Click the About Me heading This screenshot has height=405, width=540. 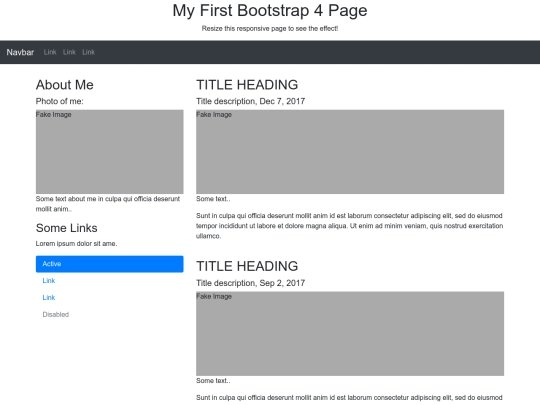click(65, 85)
